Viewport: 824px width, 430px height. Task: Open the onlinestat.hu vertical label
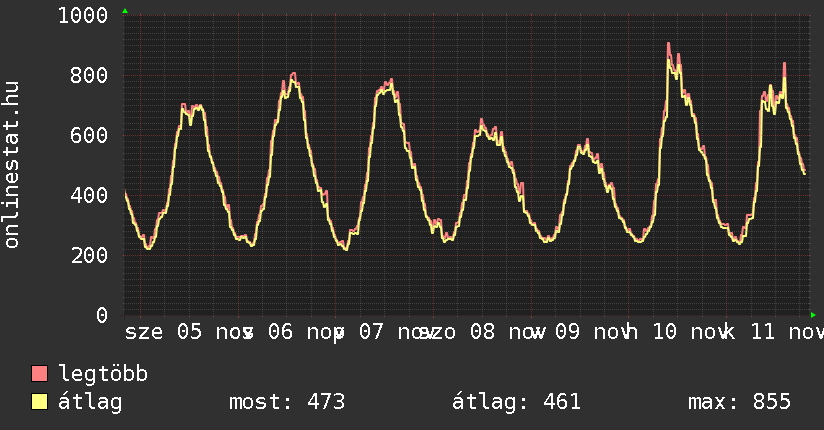click(x=13, y=166)
